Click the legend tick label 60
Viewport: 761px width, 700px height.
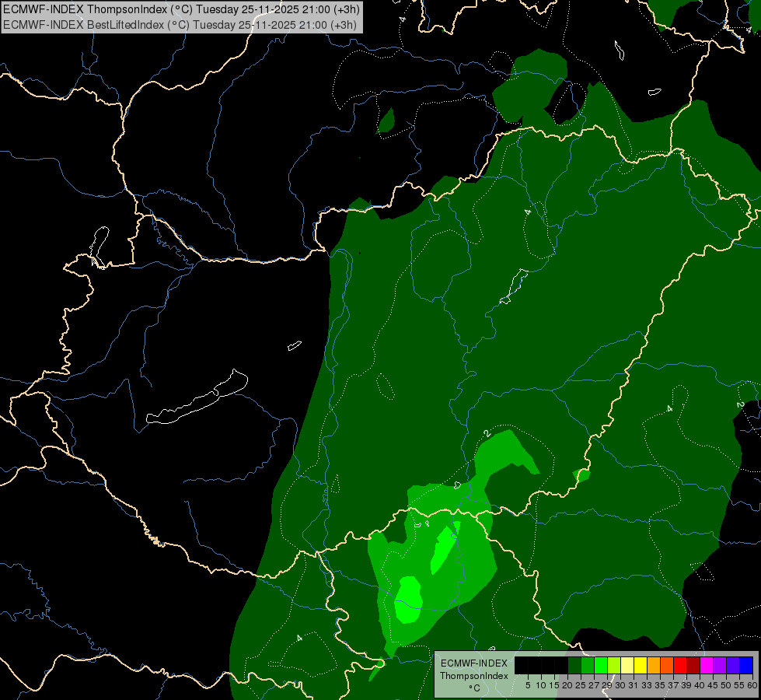point(752,685)
